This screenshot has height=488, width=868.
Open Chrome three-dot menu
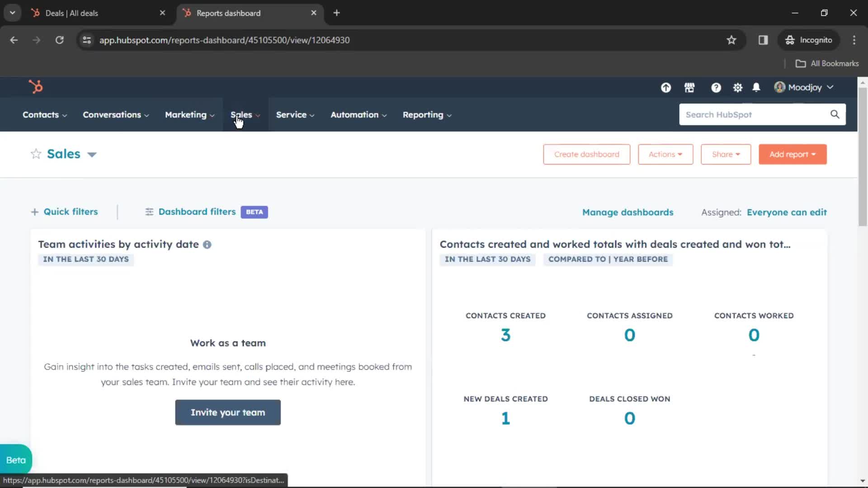854,40
